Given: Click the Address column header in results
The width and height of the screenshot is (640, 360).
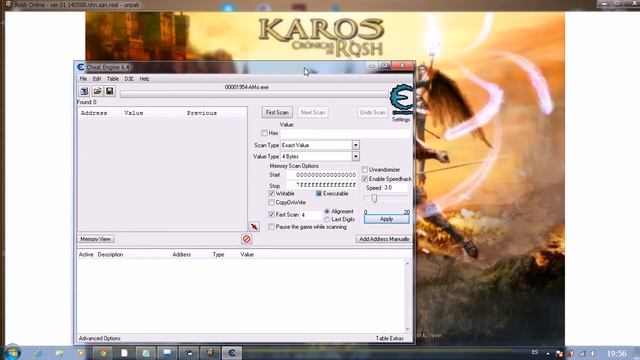Looking at the screenshot, I should pyautogui.click(x=94, y=113).
